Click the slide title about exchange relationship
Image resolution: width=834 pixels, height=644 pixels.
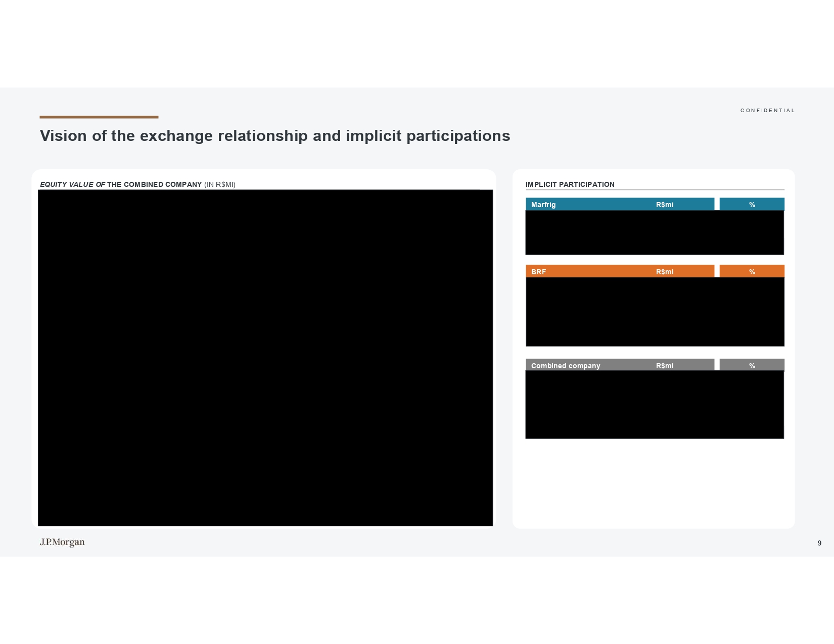[x=275, y=136]
